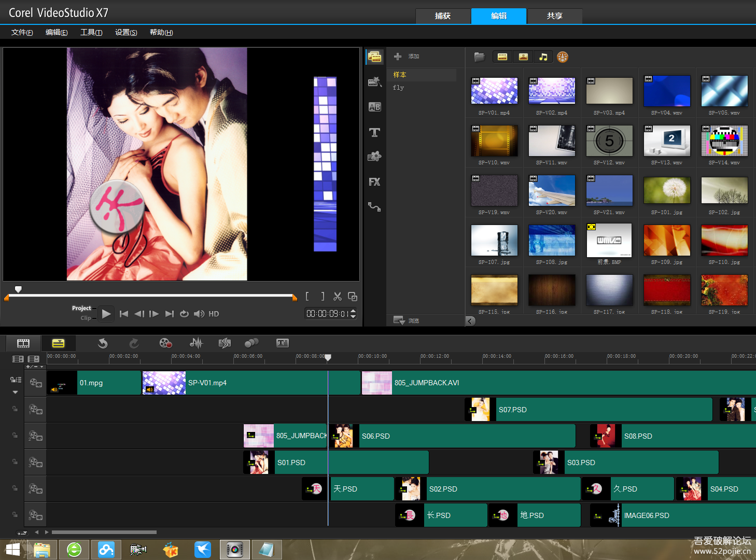
Task: Toggle repeat playback
Action: 184,314
